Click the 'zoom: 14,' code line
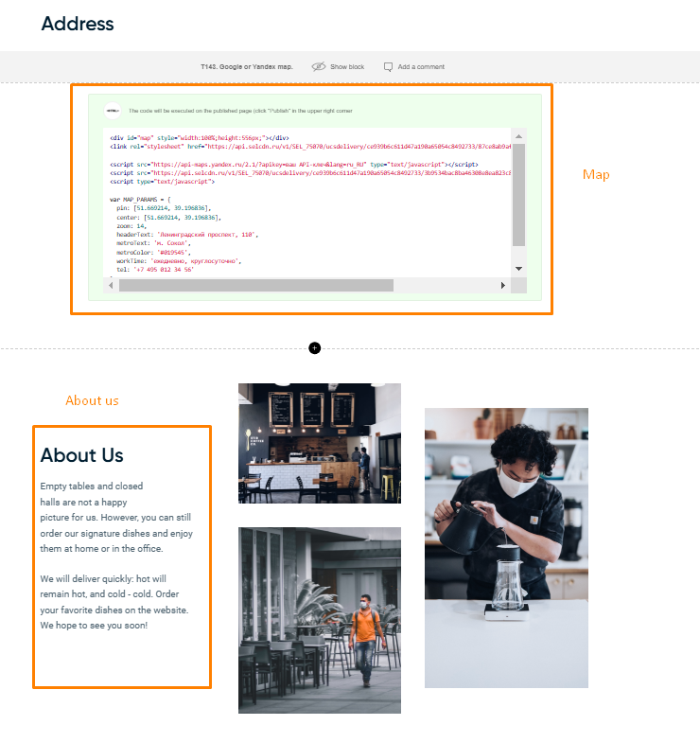700x743 pixels. click(x=131, y=226)
